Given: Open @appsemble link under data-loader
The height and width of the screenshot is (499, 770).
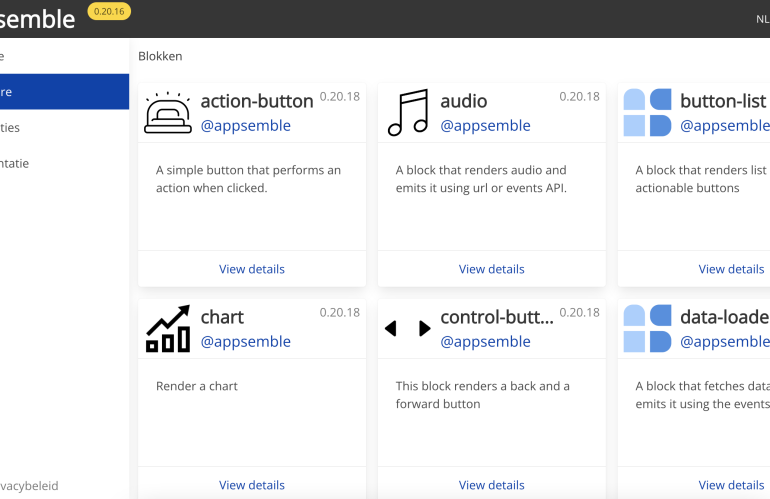Looking at the screenshot, I should [725, 342].
